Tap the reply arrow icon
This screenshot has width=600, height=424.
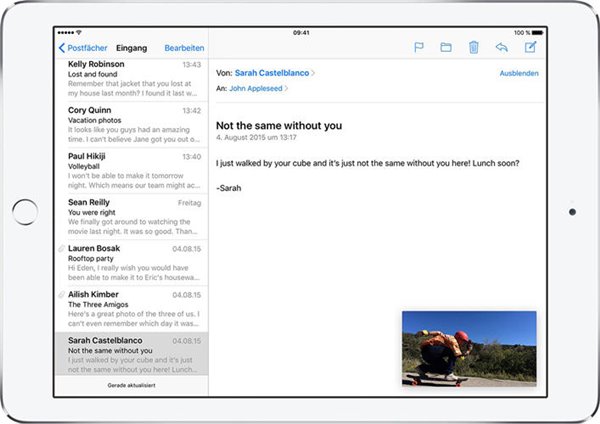pos(502,47)
